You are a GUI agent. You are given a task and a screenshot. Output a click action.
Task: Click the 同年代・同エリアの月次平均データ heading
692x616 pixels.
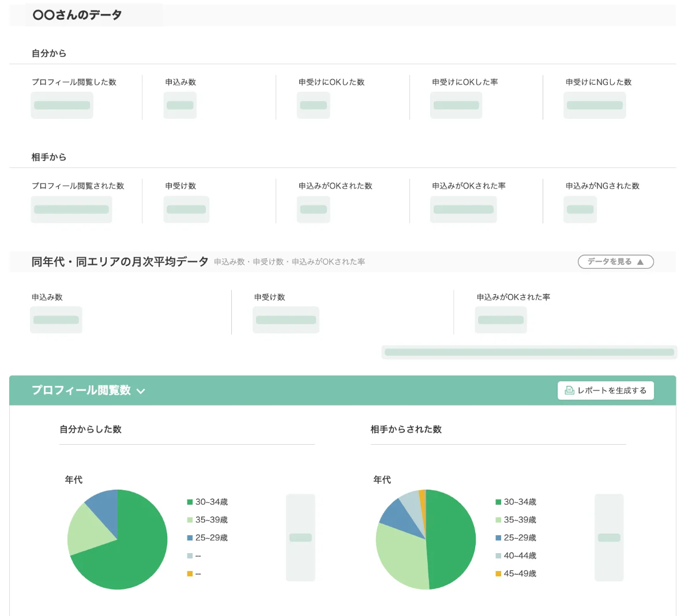(x=120, y=262)
